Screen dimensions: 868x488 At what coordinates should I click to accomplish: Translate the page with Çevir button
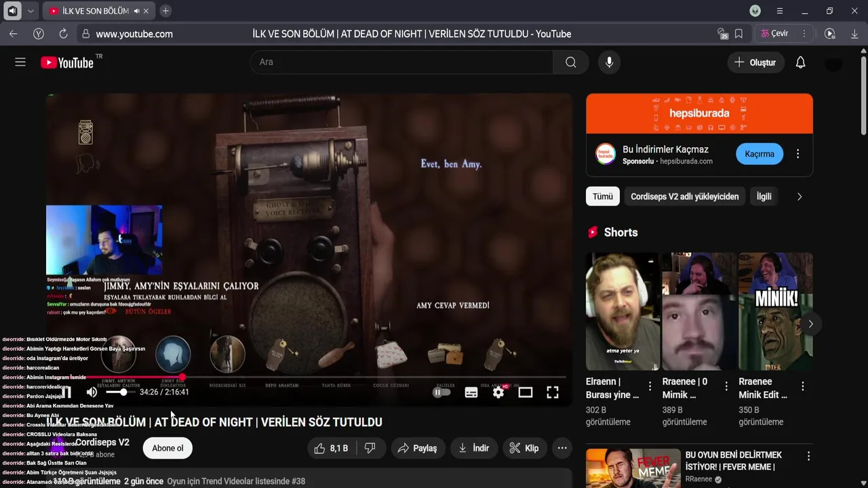click(774, 34)
